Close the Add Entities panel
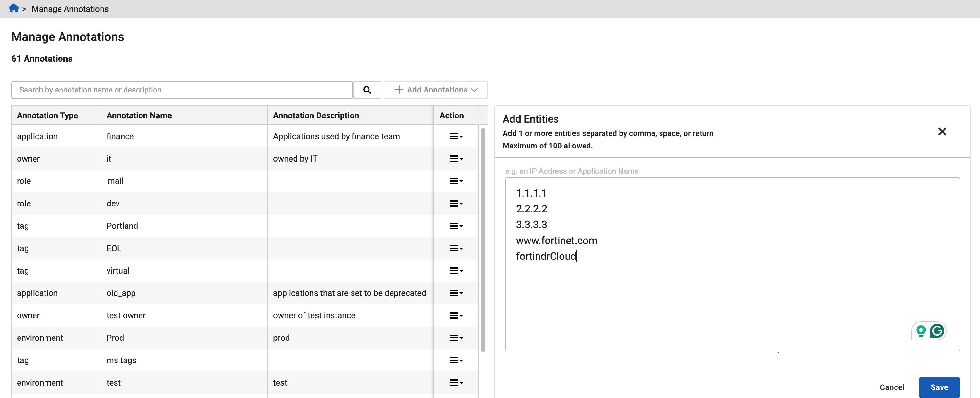Image resolution: width=980 pixels, height=398 pixels. coord(942,131)
